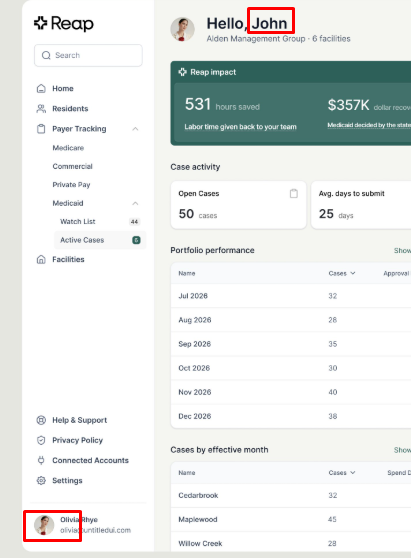
Task: Click the Cases by effective month heading
Action: pos(219,450)
